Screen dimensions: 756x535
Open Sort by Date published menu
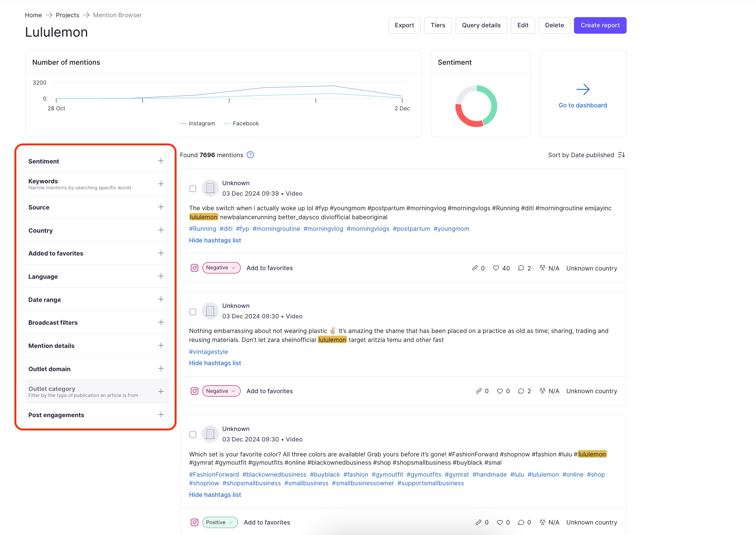(586, 155)
